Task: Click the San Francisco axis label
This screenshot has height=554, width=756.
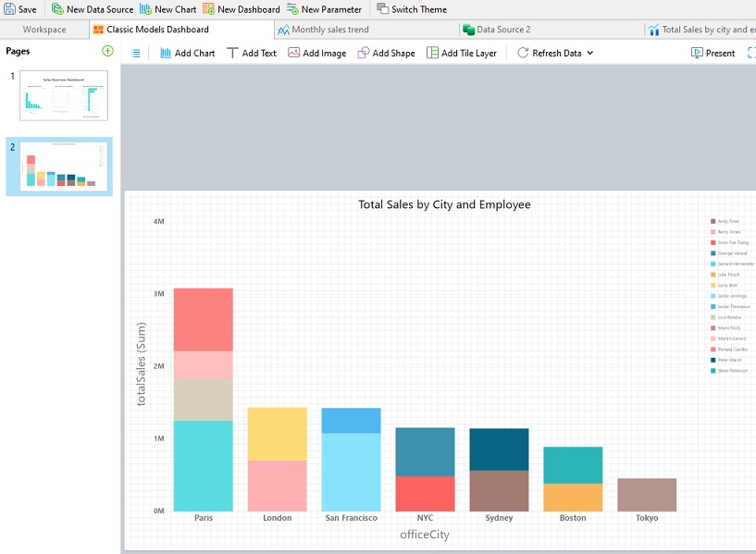Action: (x=351, y=517)
